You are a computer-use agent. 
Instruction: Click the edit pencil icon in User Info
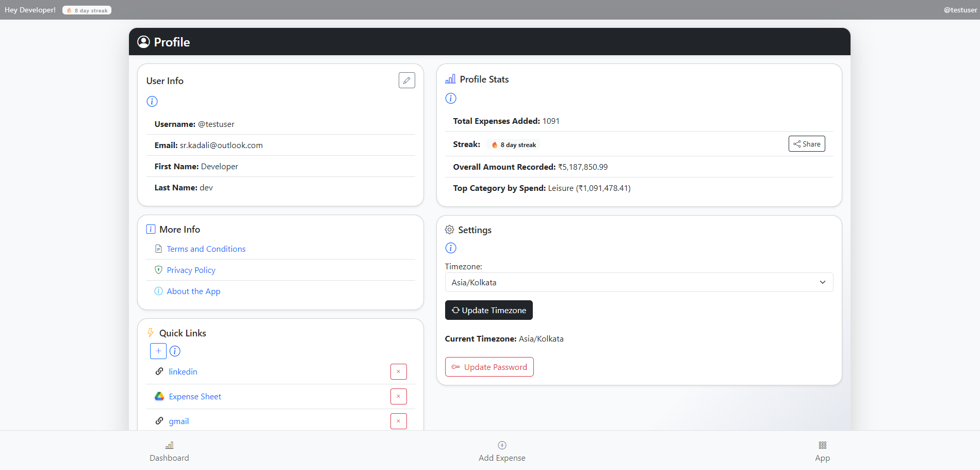click(x=406, y=80)
